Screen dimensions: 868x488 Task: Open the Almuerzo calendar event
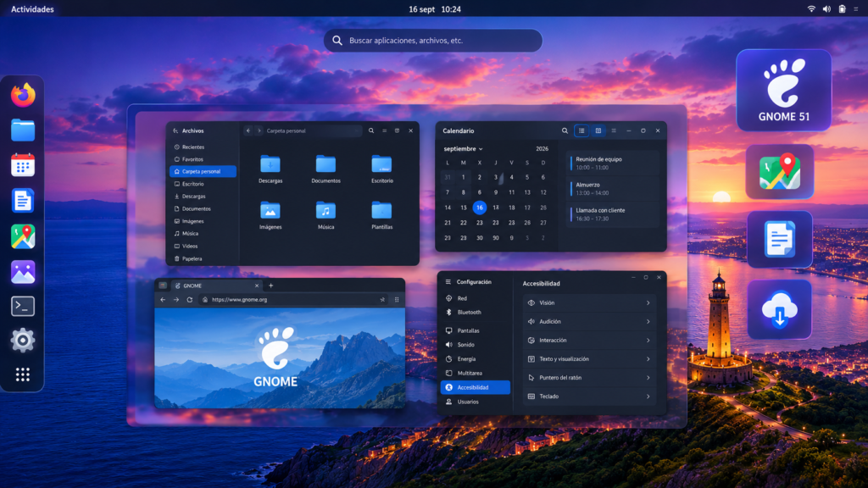[614, 189]
